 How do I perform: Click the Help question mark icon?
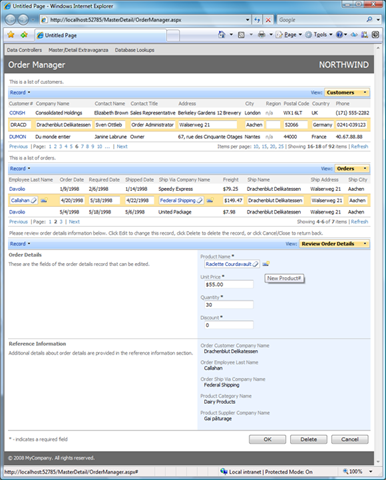click(339, 34)
